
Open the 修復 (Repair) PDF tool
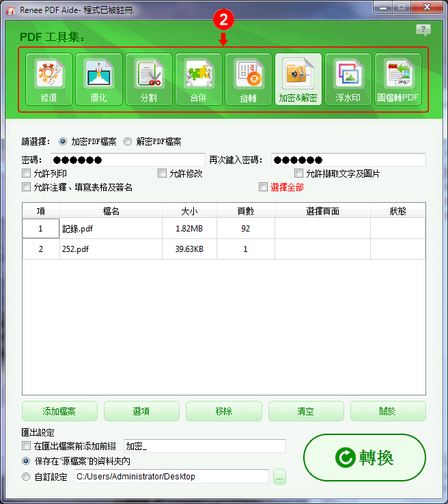point(49,79)
